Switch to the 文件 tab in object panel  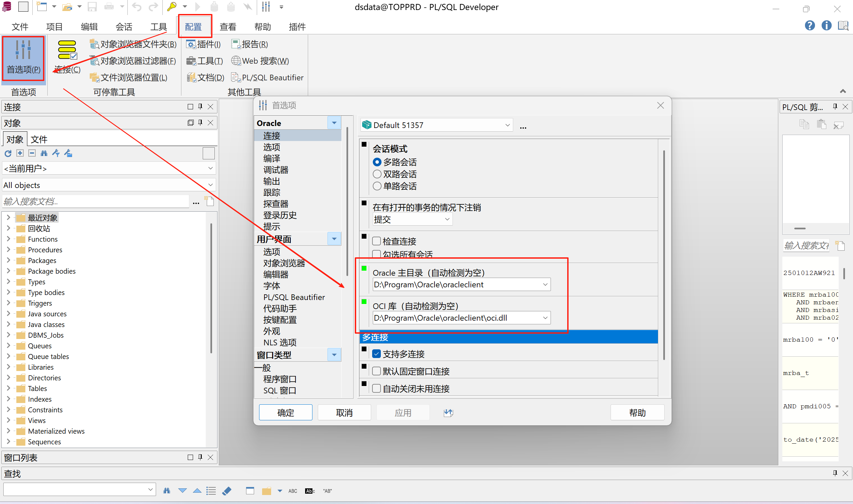coord(39,139)
